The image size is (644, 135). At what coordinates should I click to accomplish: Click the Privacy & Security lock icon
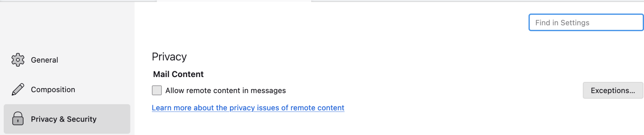tap(18, 119)
